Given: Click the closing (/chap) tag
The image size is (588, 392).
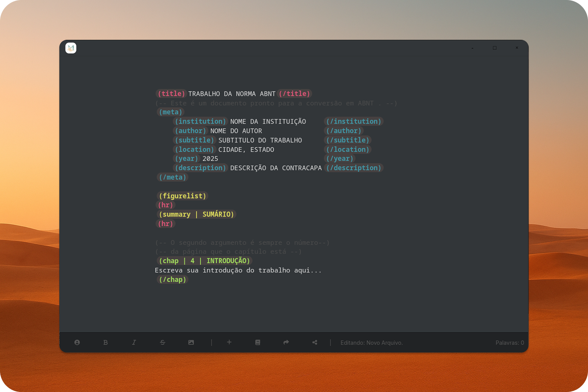Looking at the screenshot, I should click(172, 279).
